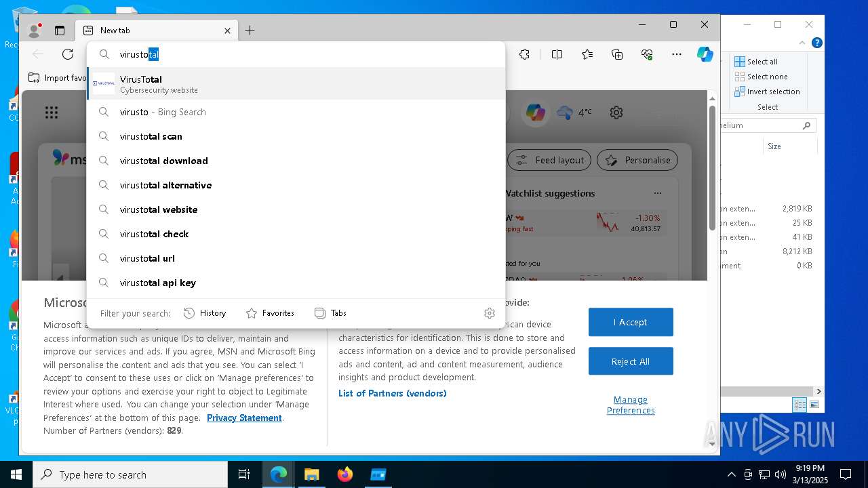Pick the 'virustotal download' suggestion

pyautogui.click(x=296, y=161)
